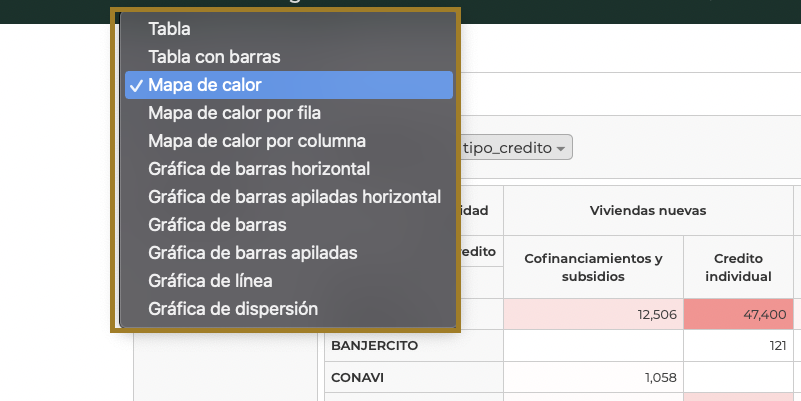Click Cofinanciamientos y subsidios column header

(x=593, y=267)
